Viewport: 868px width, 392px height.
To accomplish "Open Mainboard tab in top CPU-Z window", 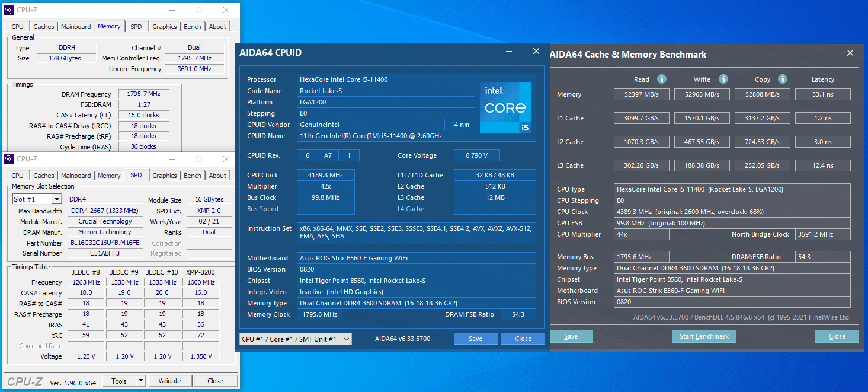I will [x=76, y=27].
